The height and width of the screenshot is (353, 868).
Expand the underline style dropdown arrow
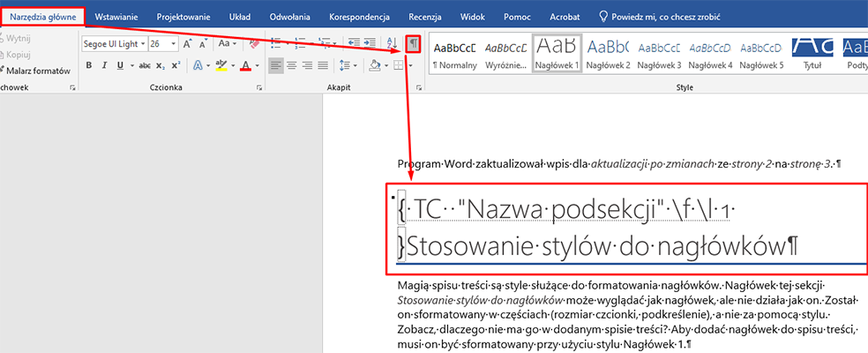[131, 65]
